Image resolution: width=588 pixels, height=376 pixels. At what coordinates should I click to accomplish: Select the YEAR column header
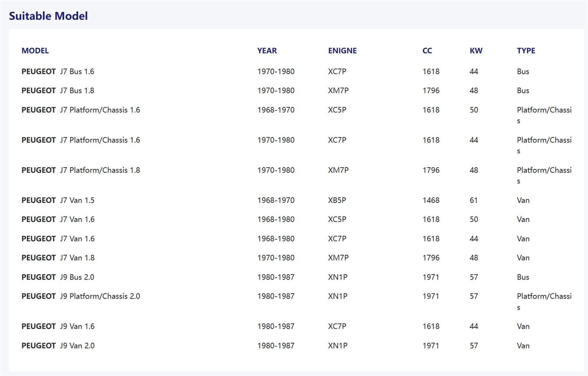267,51
